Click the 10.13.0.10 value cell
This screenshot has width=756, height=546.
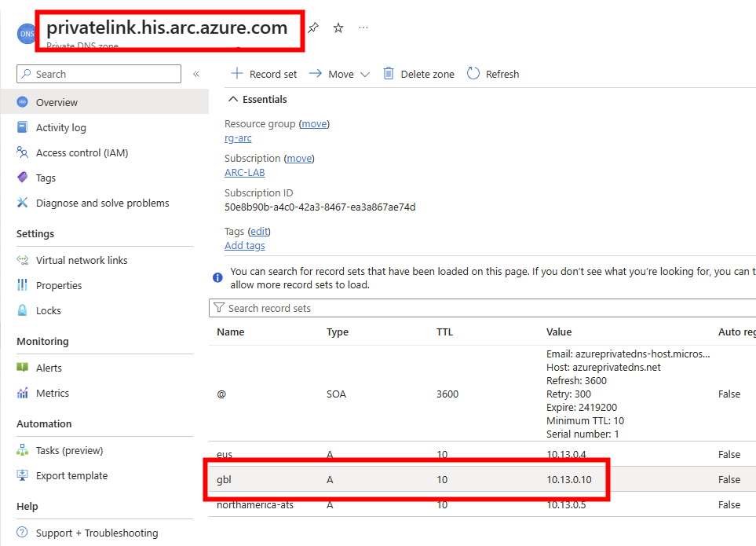coord(569,479)
